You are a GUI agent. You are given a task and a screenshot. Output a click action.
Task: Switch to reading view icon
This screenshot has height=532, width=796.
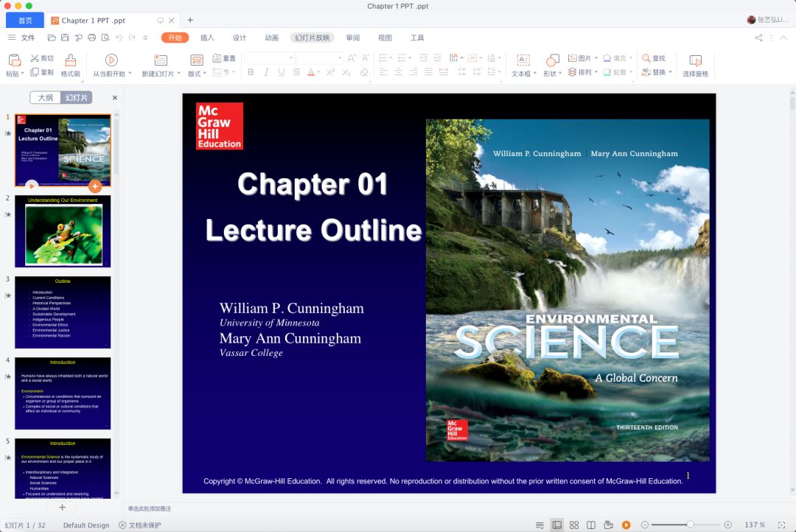pos(591,525)
